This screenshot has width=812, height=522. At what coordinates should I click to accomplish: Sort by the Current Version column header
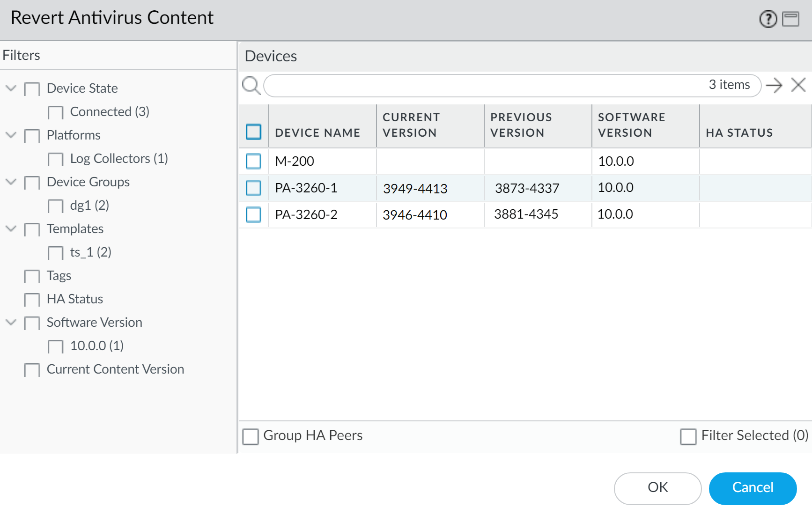[x=411, y=125]
